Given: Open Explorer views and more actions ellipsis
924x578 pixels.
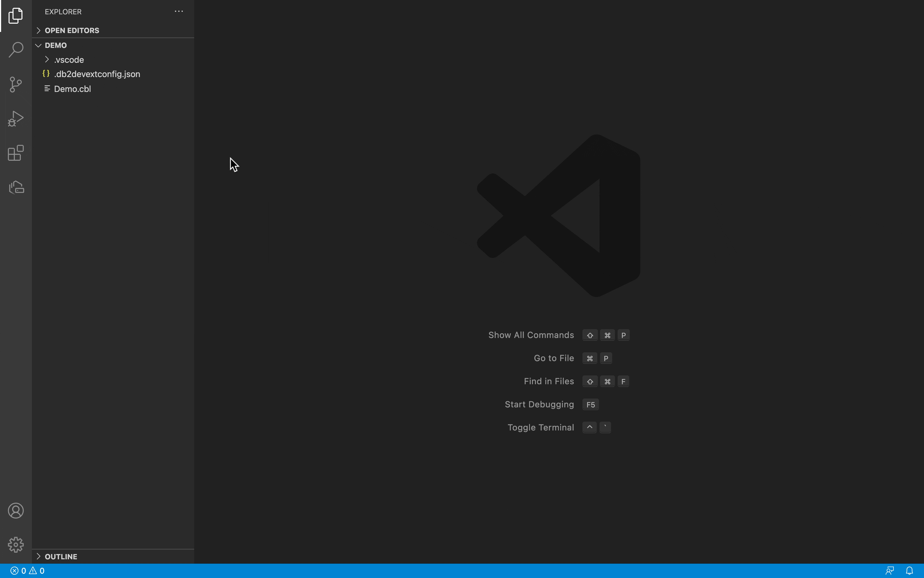Looking at the screenshot, I should [x=179, y=12].
